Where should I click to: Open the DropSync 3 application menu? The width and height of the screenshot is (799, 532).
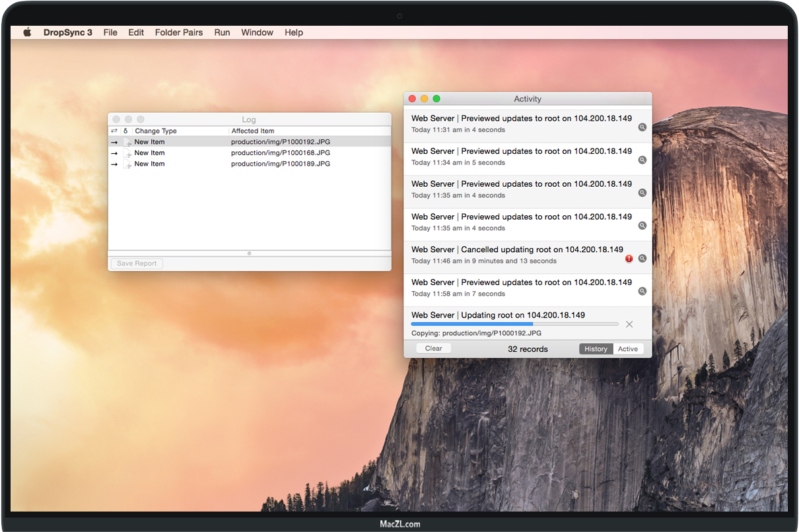pos(68,32)
